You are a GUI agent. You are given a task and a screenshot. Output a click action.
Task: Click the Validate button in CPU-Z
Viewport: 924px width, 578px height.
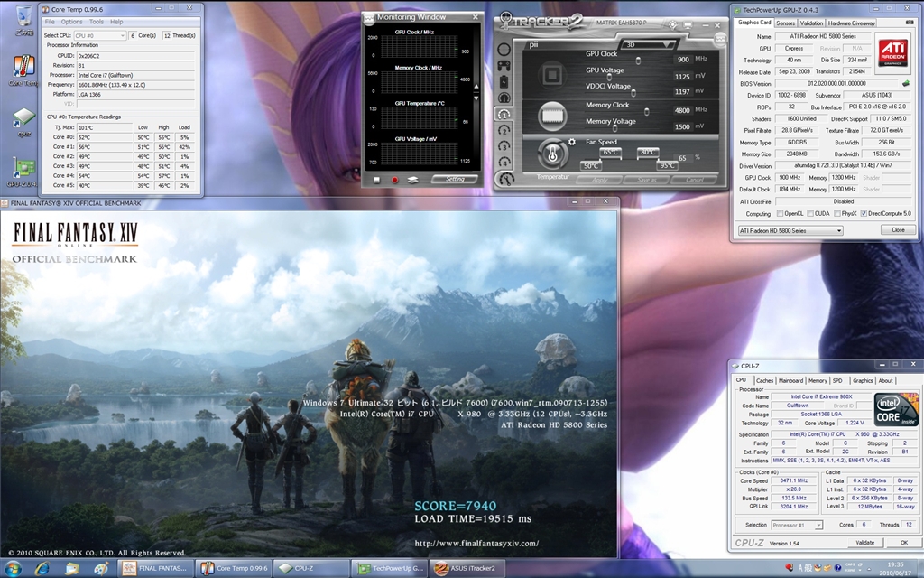point(864,542)
